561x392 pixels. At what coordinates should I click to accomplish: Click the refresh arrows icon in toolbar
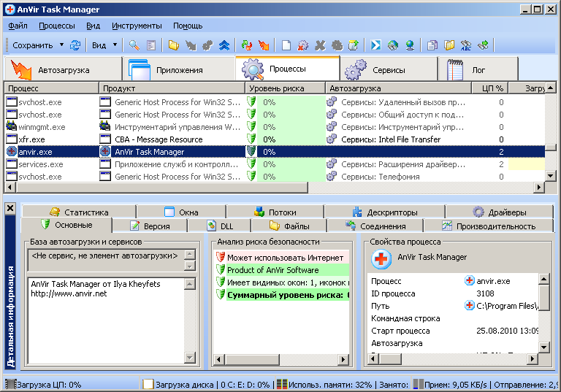coord(75,45)
